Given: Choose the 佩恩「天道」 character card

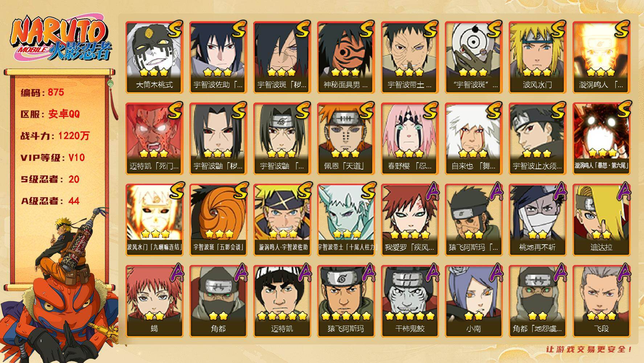Looking at the screenshot, I should tap(346, 139).
